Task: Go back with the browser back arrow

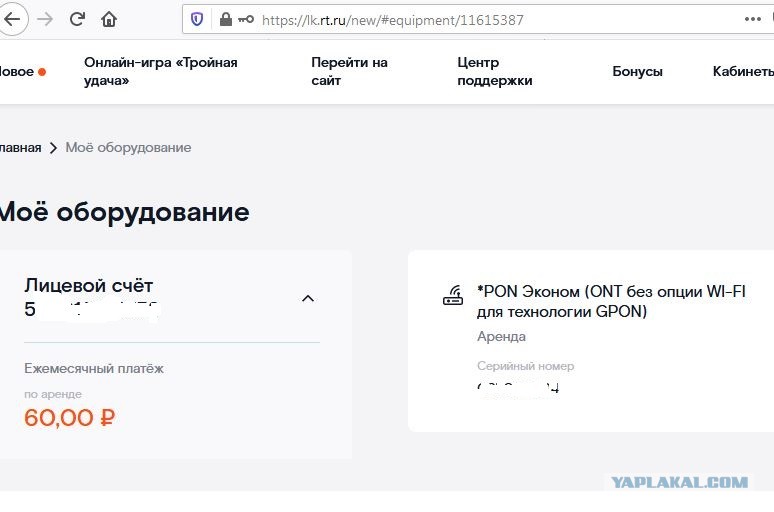Action: 12,19
